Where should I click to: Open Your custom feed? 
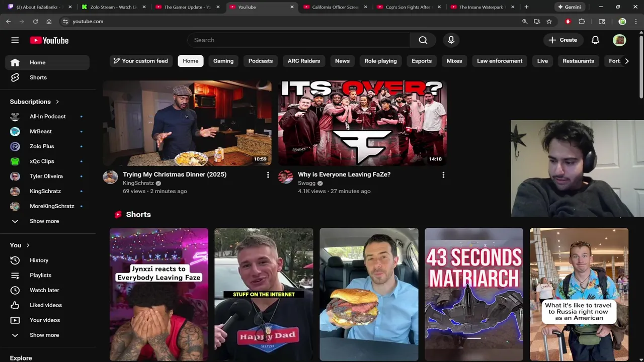pos(141,61)
